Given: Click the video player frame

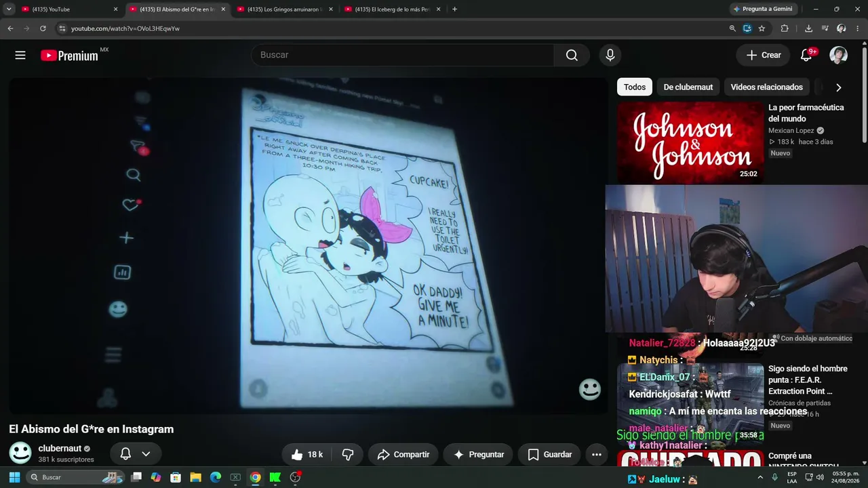Looking at the screenshot, I should [308, 245].
